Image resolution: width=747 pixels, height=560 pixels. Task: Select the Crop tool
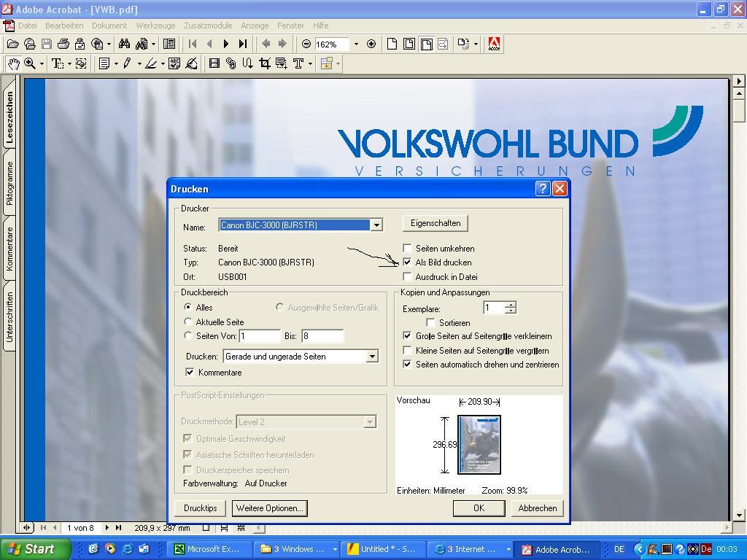click(x=264, y=64)
